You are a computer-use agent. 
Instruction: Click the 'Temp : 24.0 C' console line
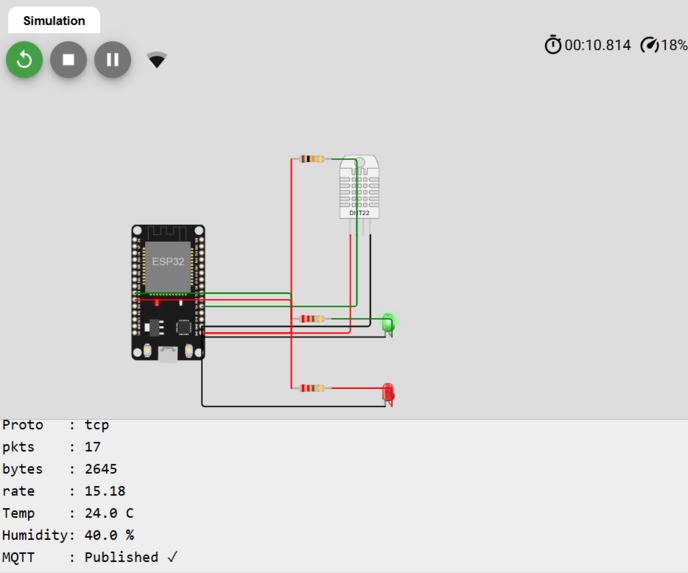[x=68, y=513]
